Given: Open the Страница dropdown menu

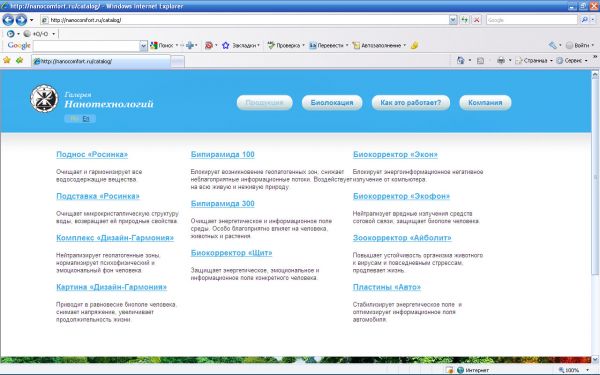Looking at the screenshot, I should (534, 60).
